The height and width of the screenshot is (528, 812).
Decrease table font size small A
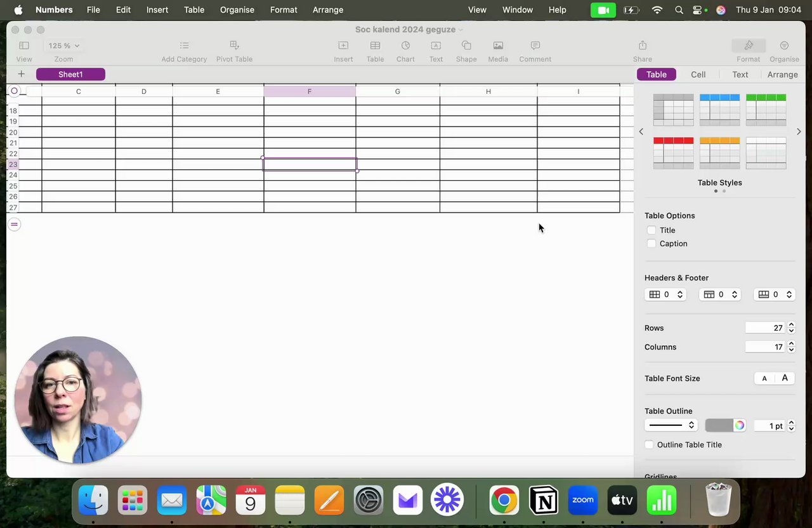(x=764, y=378)
